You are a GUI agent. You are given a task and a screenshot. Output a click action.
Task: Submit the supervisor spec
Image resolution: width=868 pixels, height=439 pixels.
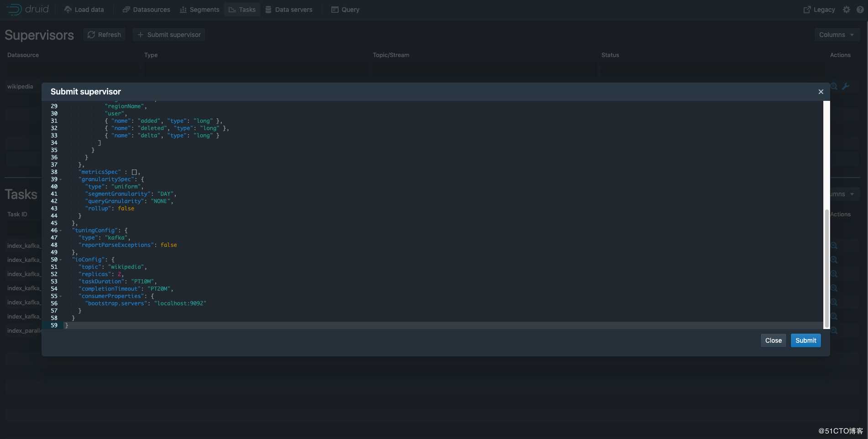coord(805,340)
